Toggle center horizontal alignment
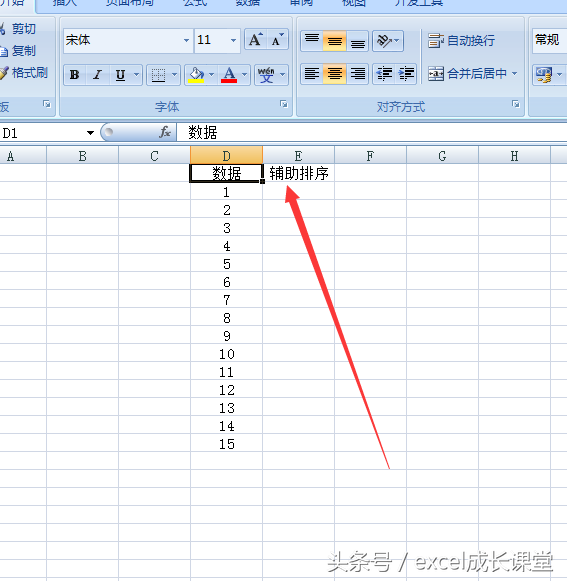This screenshot has width=567, height=581. [x=335, y=73]
